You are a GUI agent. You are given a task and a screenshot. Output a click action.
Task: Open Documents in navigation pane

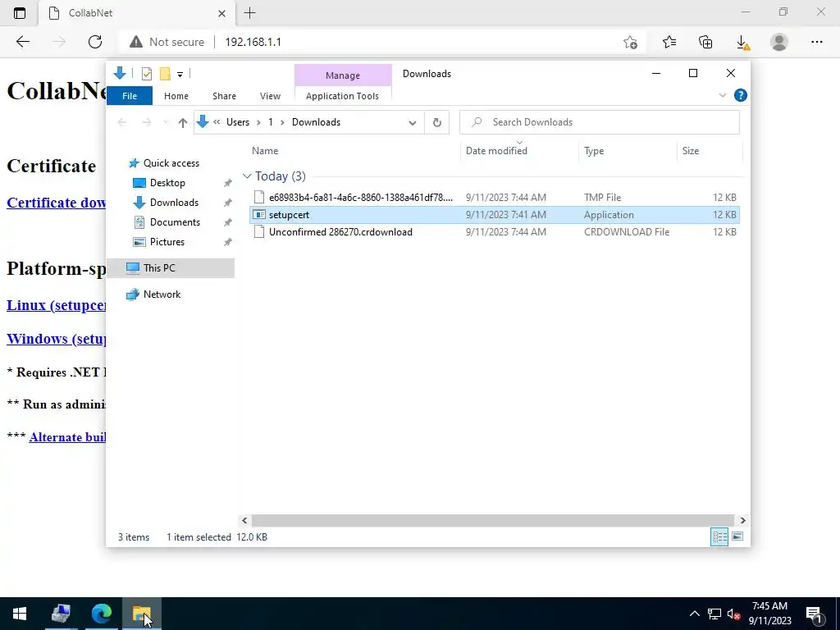point(175,222)
